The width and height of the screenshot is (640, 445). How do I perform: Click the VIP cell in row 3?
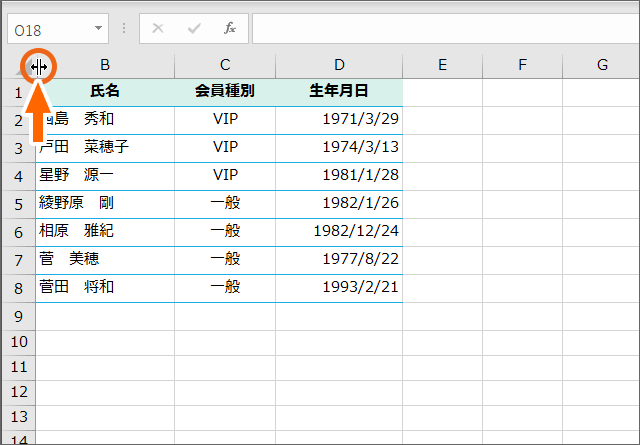225,149
